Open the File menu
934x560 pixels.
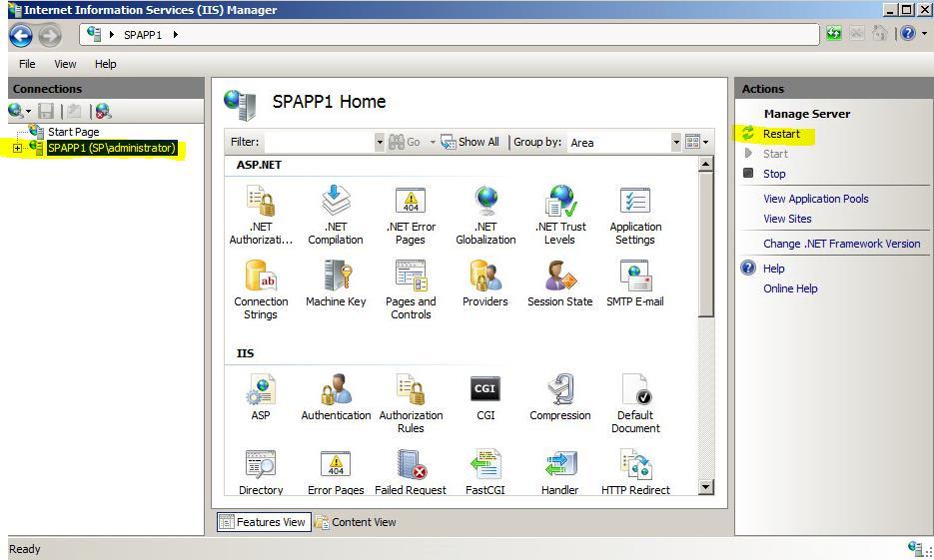tap(27, 64)
